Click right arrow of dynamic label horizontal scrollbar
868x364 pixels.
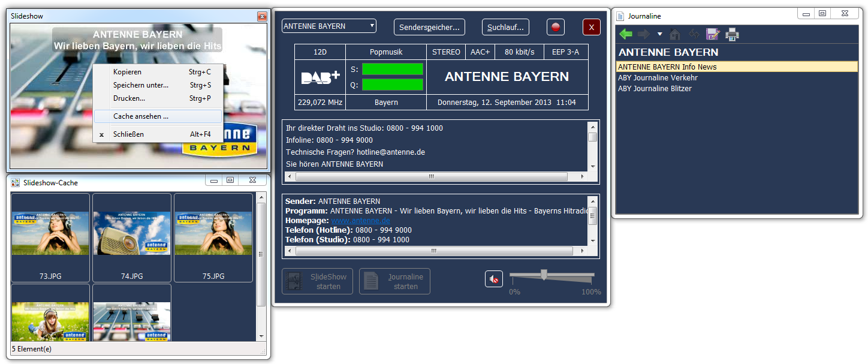[x=581, y=177]
